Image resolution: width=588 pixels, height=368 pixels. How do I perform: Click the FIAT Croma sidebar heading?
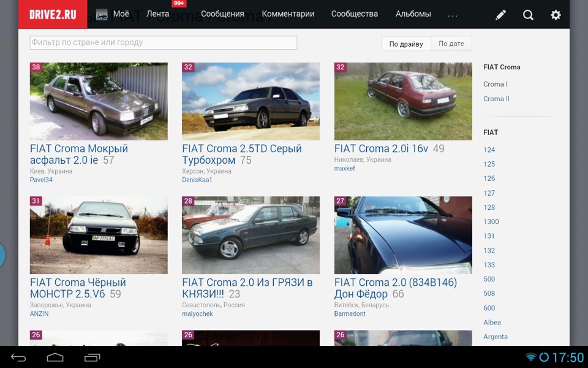pyautogui.click(x=502, y=67)
